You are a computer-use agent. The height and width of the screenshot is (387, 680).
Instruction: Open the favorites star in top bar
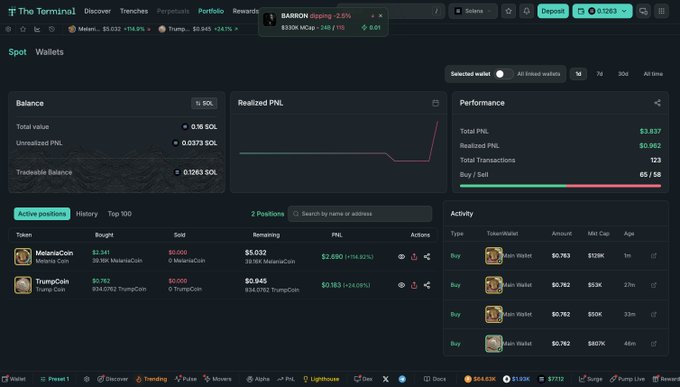[508, 11]
